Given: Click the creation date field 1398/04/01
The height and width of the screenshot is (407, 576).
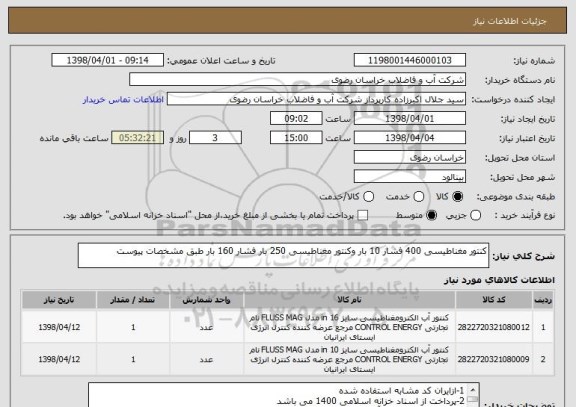Looking at the screenshot, I should tap(410, 118).
